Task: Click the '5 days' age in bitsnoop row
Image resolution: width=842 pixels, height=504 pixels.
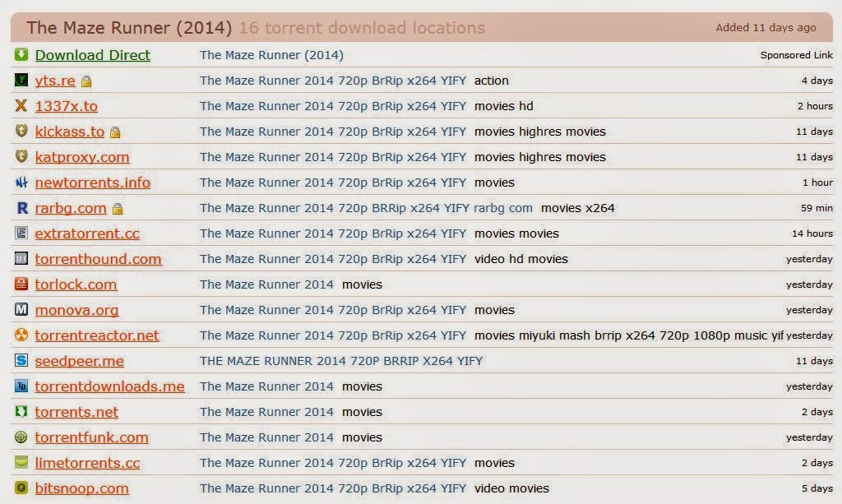Action: coord(817,488)
